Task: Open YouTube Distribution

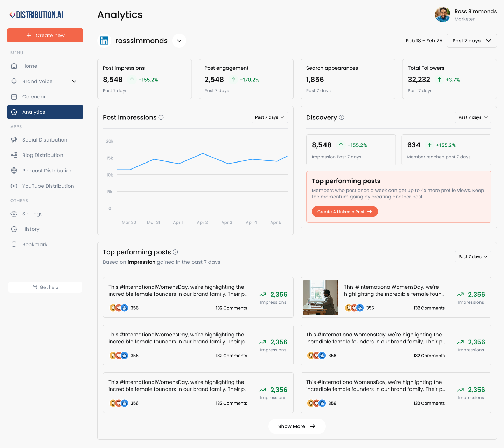Action: 48,186
